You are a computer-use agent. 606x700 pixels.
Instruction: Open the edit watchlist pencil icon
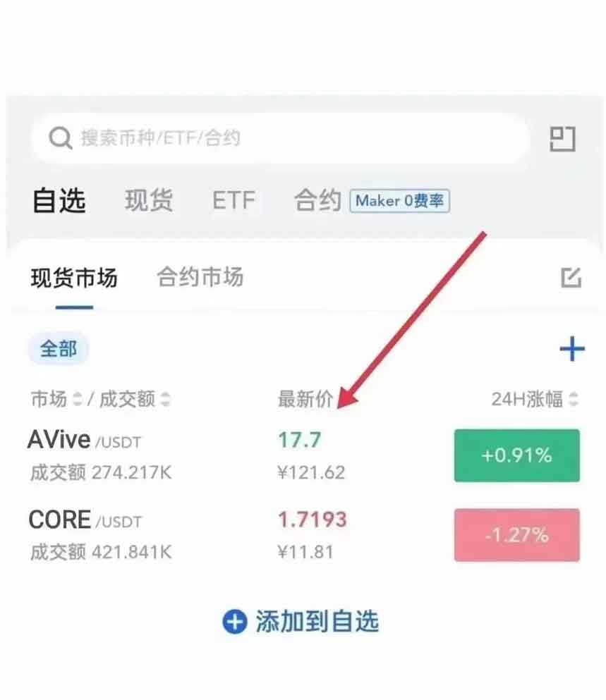571,278
